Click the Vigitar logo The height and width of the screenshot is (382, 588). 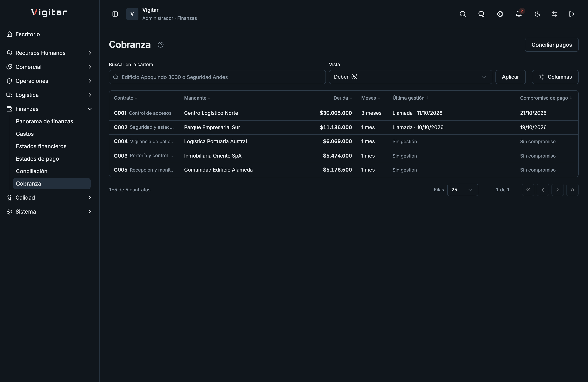coord(49,13)
